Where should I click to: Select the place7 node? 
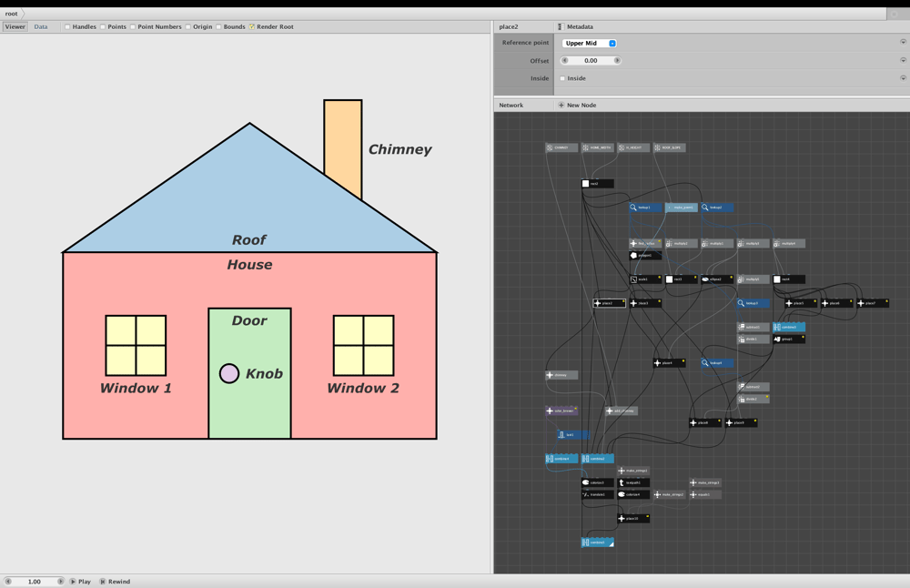[873, 303]
